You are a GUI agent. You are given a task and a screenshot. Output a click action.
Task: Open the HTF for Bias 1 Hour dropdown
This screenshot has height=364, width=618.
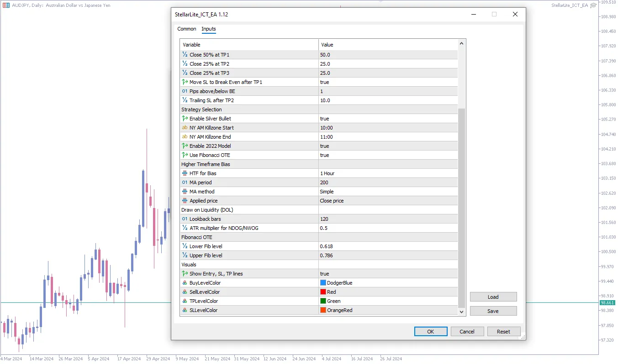(x=388, y=173)
